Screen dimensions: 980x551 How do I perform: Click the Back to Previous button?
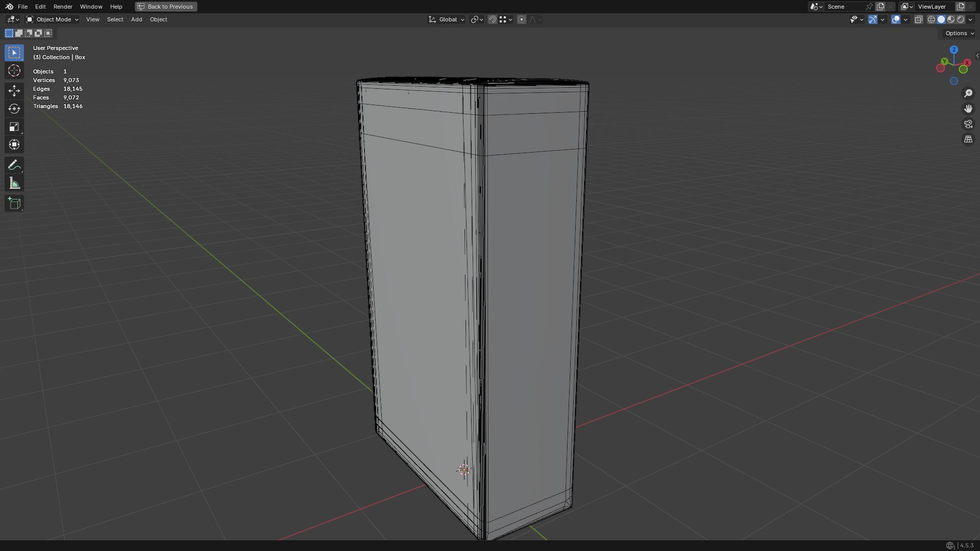coord(166,7)
